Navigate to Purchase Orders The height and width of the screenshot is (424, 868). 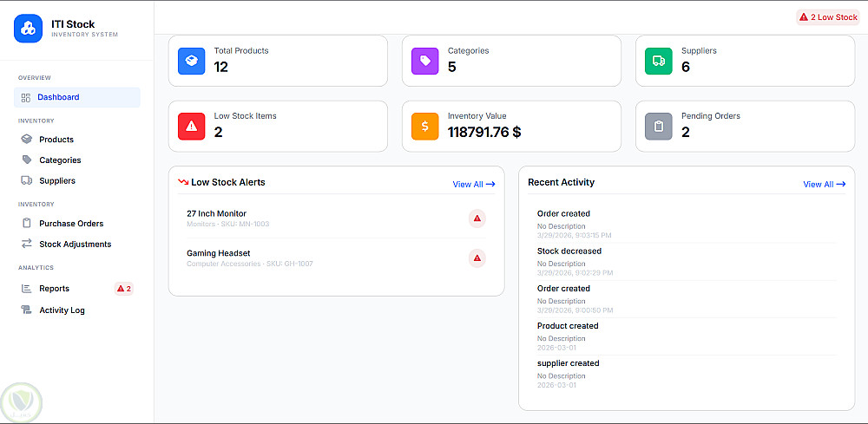(x=71, y=224)
